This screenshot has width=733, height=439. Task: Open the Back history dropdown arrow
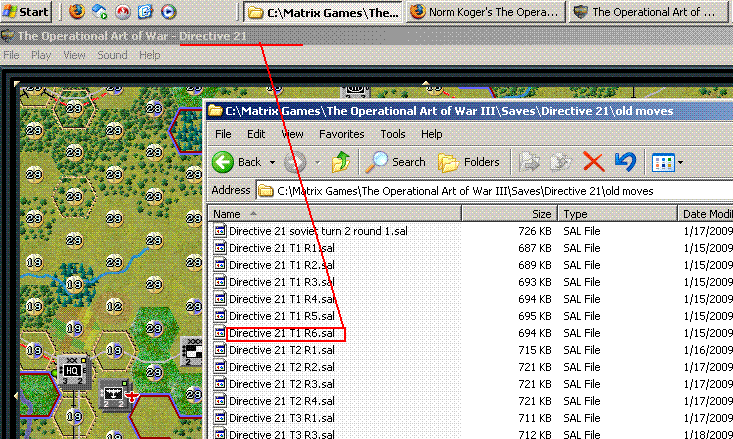tap(272, 163)
